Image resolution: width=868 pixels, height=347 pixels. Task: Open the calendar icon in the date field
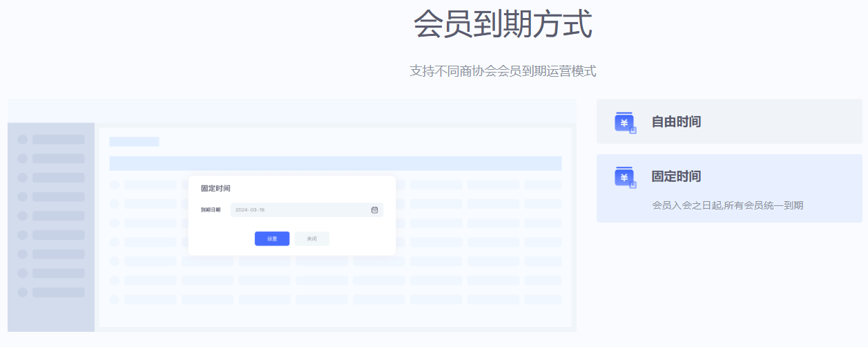click(x=374, y=210)
